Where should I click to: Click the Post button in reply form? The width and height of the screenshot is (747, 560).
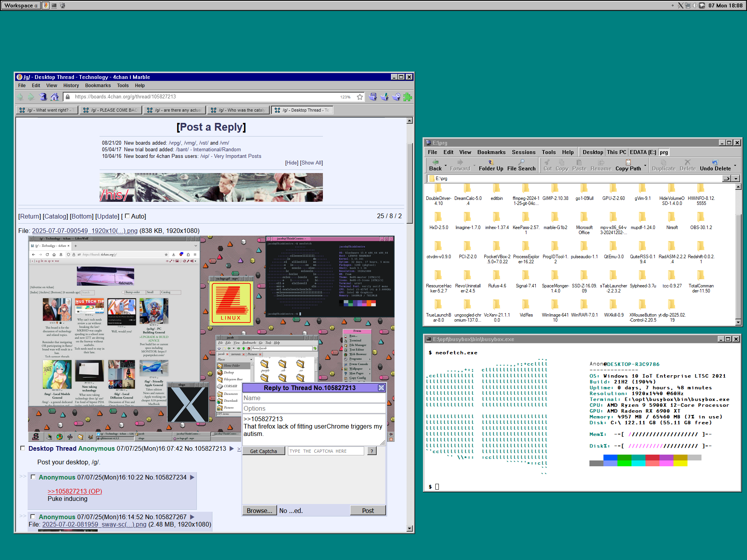[x=368, y=511]
